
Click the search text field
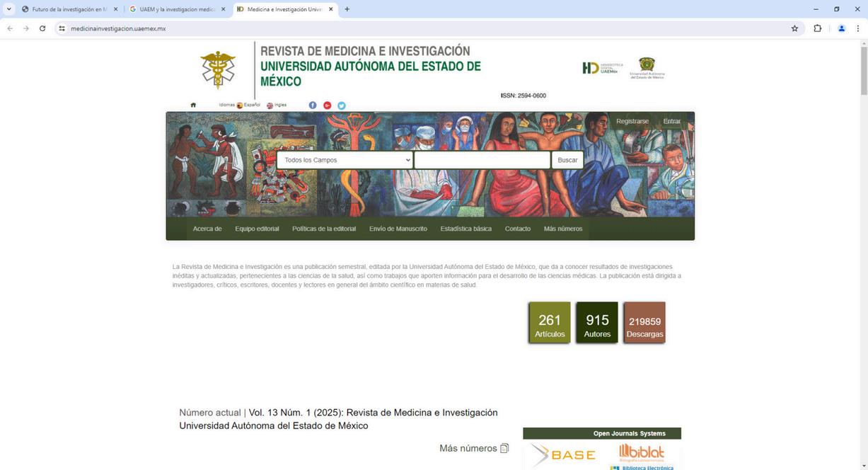pyautogui.click(x=482, y=160)
